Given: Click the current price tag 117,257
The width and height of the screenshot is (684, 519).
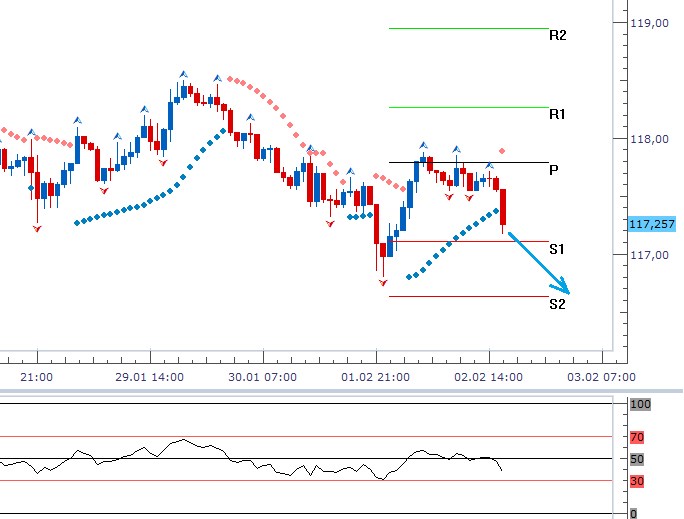Looking at the screenshot, I should 650,224.
